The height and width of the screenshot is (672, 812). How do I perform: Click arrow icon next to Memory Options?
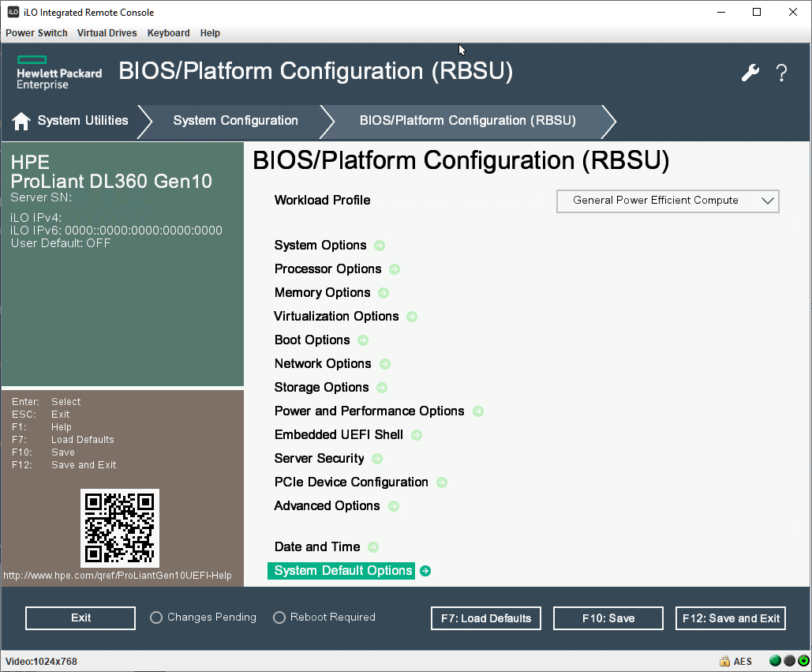pos(384,293)
